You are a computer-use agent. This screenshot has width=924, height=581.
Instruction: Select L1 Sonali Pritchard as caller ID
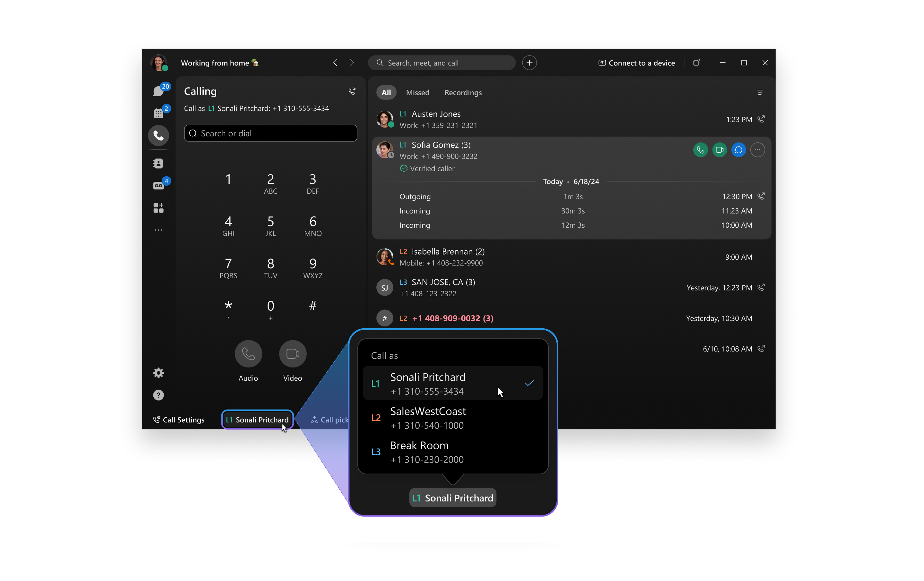click(x=453, y=383)
